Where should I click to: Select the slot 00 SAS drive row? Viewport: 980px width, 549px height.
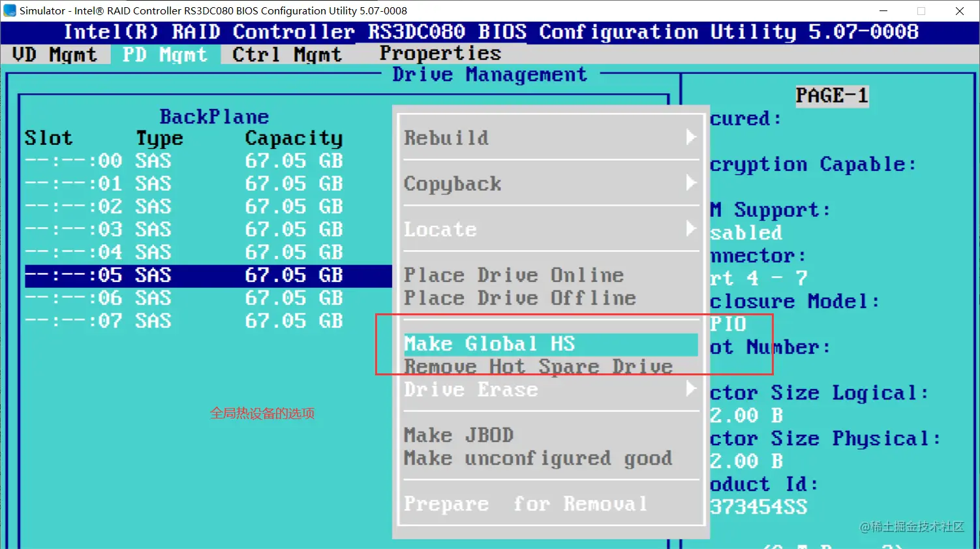[184, 161]
